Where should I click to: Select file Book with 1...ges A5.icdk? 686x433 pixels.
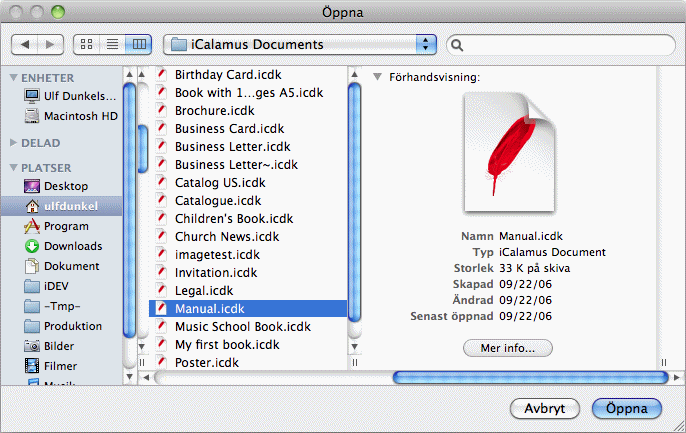248,93
